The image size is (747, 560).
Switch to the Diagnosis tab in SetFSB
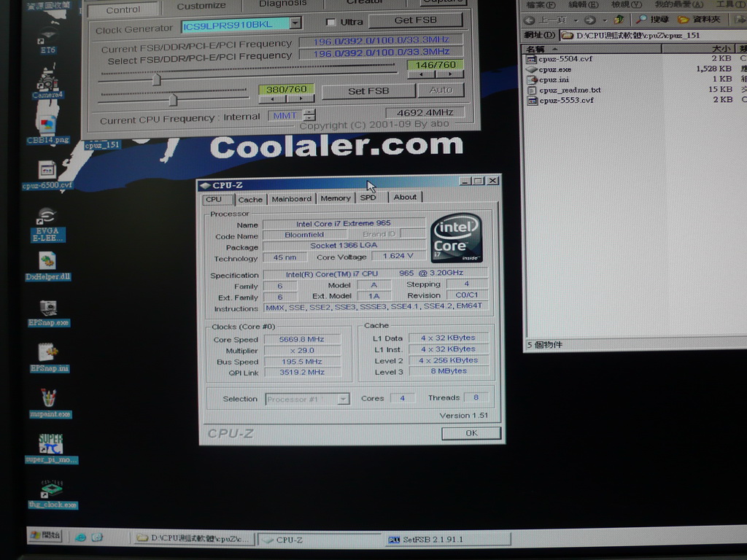click(x=282, y=4)
